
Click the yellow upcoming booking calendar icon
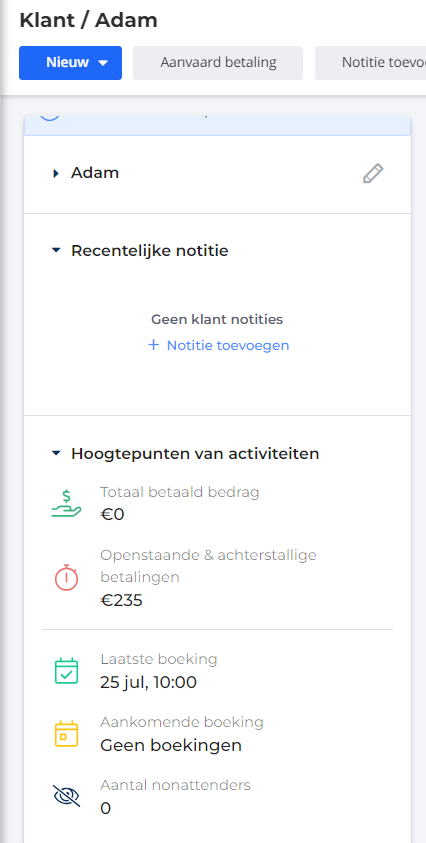67,734
